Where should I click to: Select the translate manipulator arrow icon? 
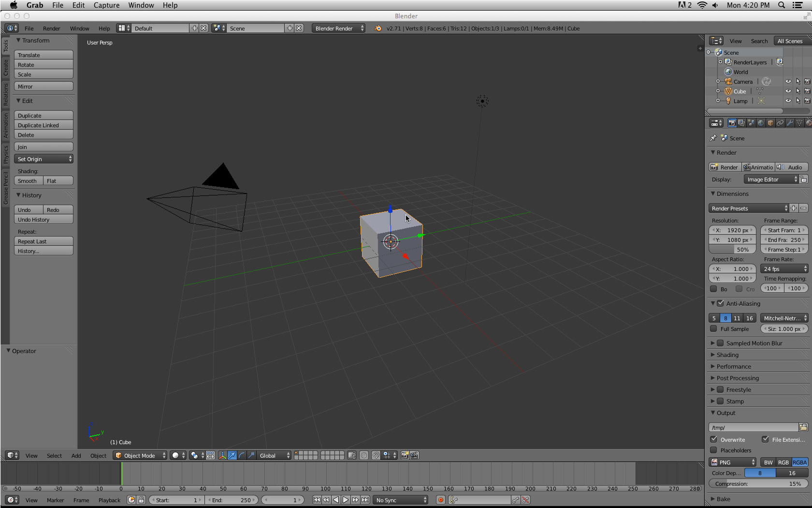tap(232, 455)
